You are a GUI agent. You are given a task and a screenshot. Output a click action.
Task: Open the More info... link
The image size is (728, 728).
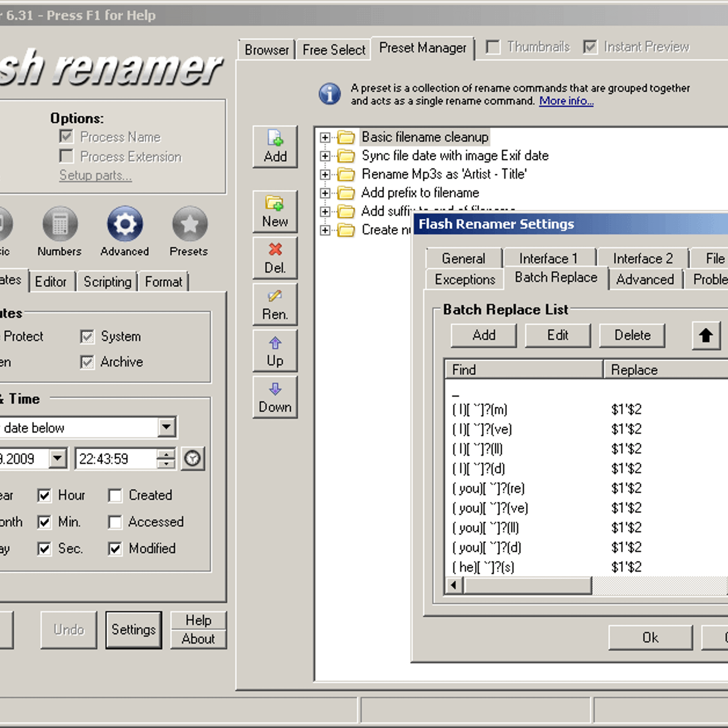[566, 101]
